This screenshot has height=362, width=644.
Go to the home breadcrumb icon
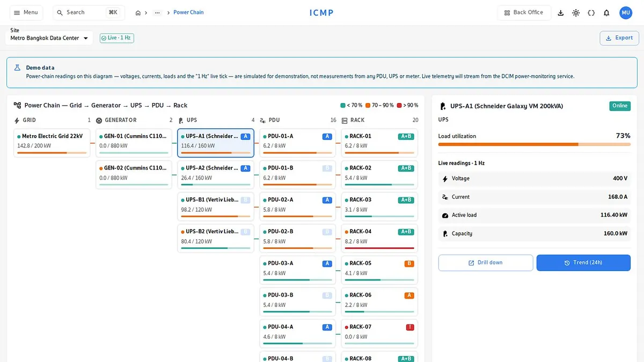point(138,13)
